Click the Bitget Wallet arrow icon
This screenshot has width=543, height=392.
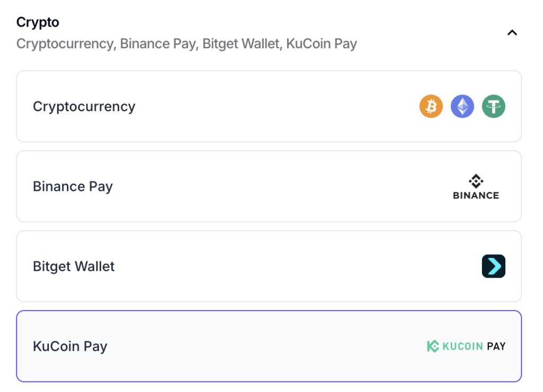click(x=494, y=266)
